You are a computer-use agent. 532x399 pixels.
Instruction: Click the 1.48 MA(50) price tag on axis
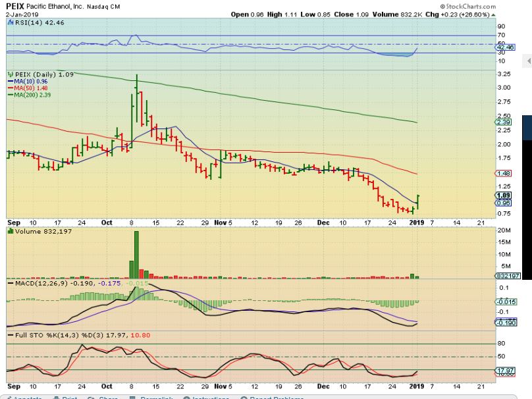pos(504,173)
